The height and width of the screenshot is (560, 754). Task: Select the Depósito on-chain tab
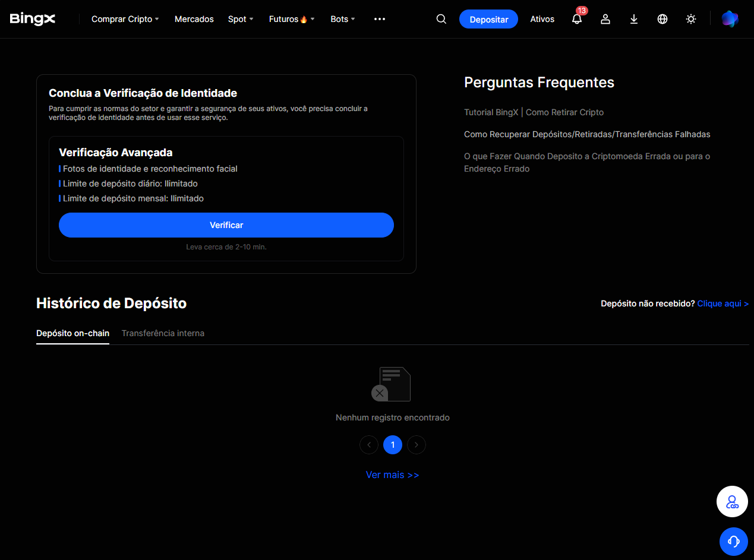72,333
